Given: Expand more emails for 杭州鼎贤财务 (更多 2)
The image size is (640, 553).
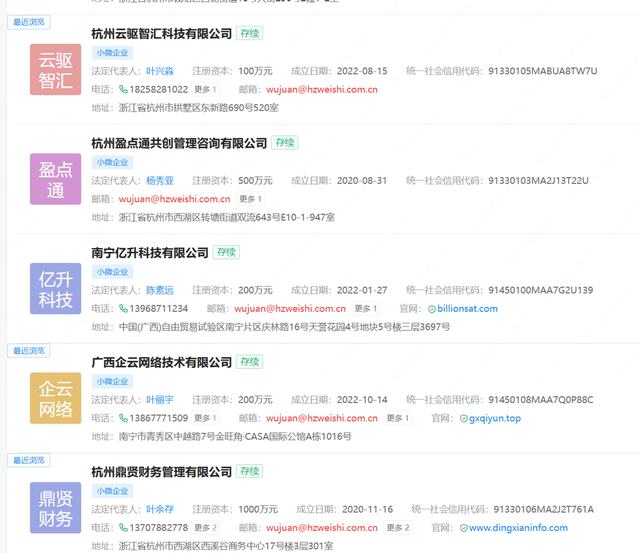Looking at the screenshot, I should click(398, 528).
